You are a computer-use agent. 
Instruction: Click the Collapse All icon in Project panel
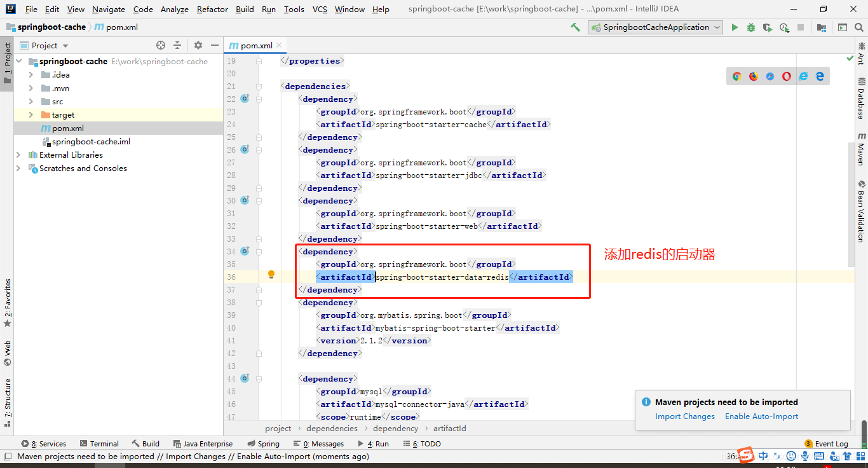(177, 45)
